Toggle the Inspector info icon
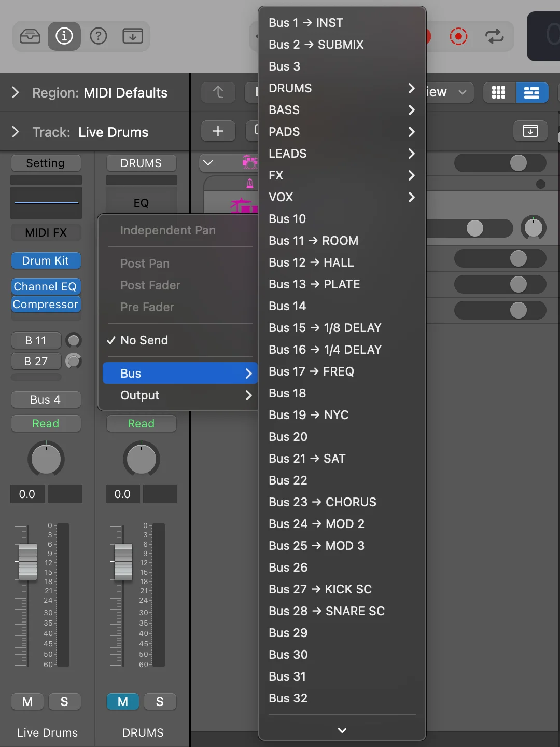The height and width of the screenshot is (747, 560). 64,36
